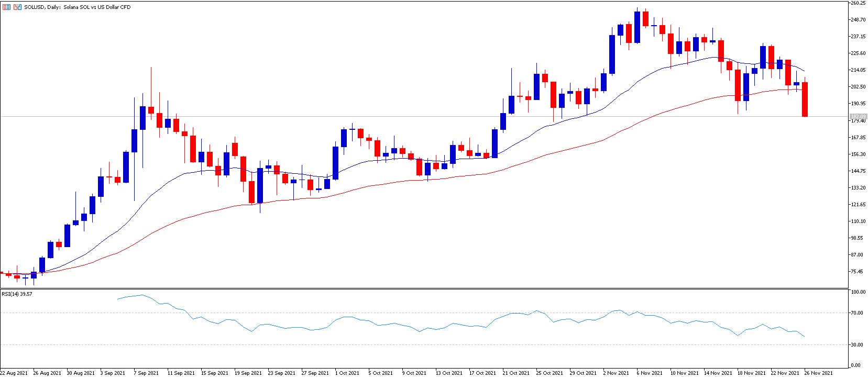This screenshot has height=379, width=868.
Task: Click the RSI line in indicator window
Action: coord(419,329)
